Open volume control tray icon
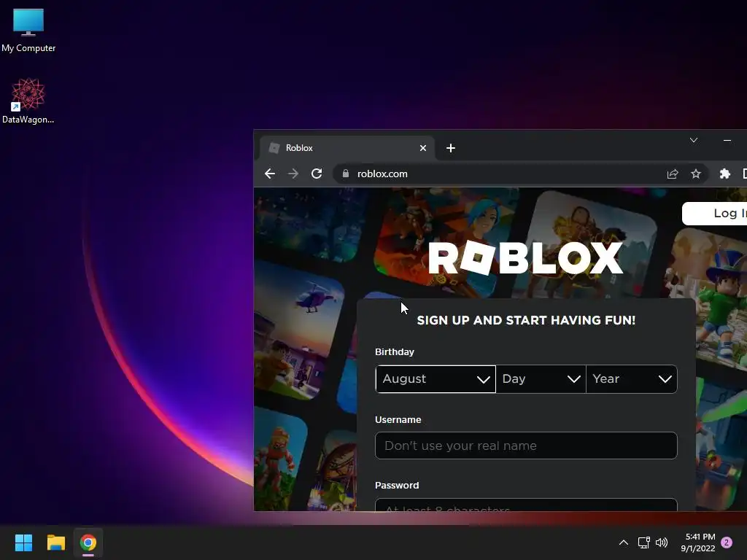 662,542
